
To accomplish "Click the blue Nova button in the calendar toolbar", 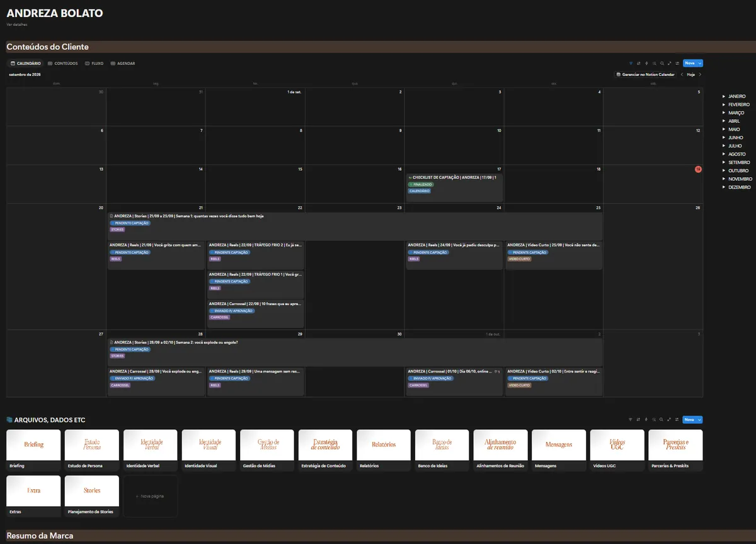I will click(690, 63).
